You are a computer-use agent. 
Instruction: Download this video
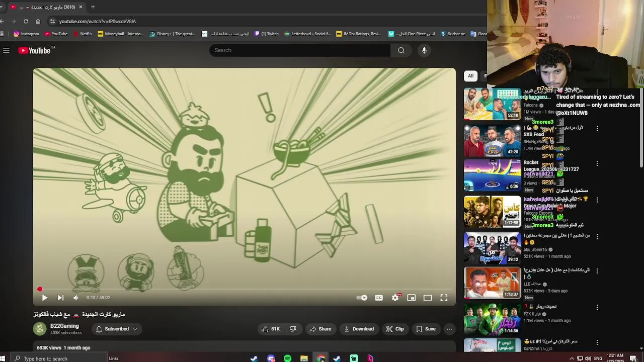coord(359,329)
